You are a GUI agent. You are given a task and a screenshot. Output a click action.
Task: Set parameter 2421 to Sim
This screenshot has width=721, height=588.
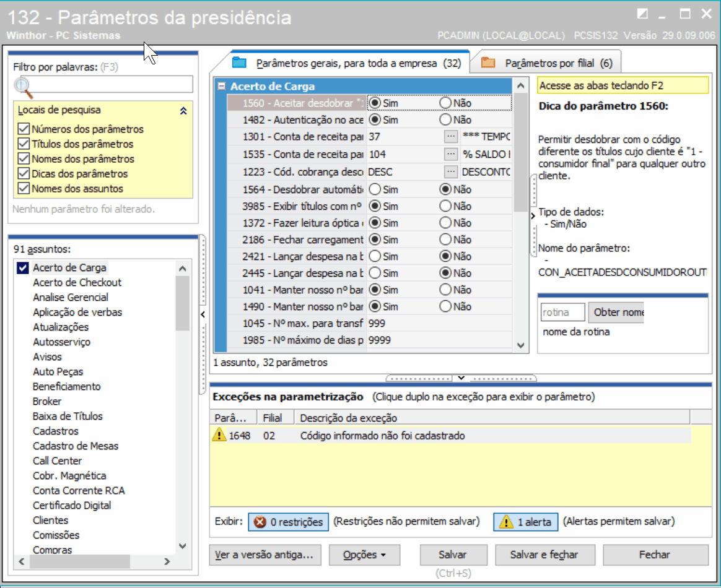click(x=375, y=256)
